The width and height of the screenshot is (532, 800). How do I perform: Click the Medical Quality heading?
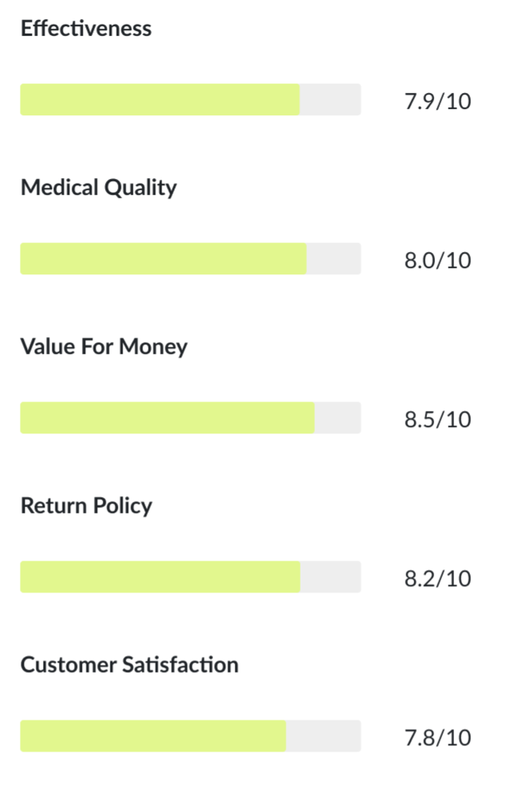[99, 188]
